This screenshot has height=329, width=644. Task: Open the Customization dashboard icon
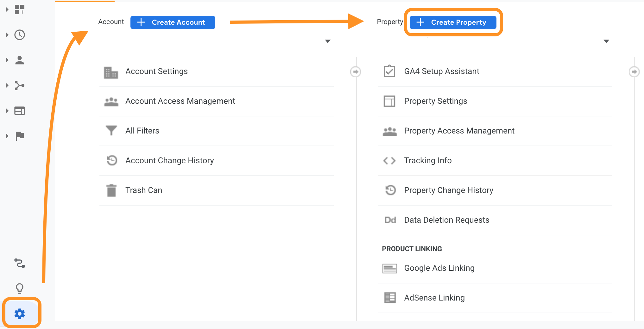[20, 9]
